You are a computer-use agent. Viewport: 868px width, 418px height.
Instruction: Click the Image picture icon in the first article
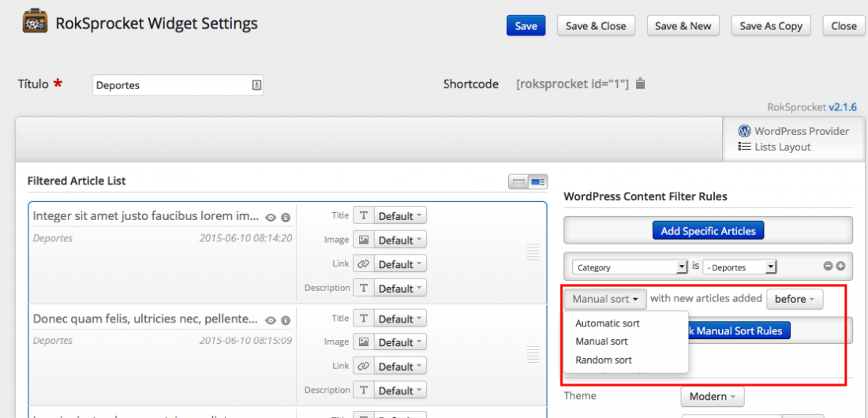[x=363, y=240]
